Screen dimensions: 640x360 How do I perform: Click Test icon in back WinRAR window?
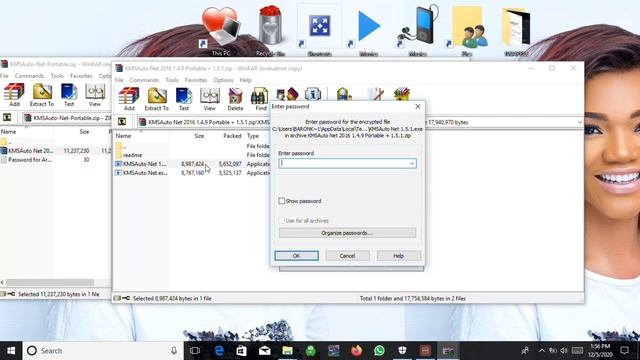pos(69,95)
